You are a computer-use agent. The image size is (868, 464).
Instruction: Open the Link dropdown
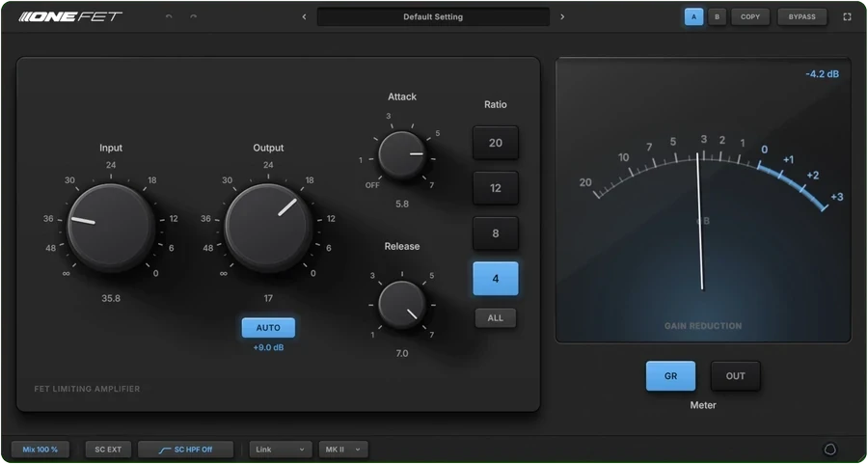click(281, 450)
